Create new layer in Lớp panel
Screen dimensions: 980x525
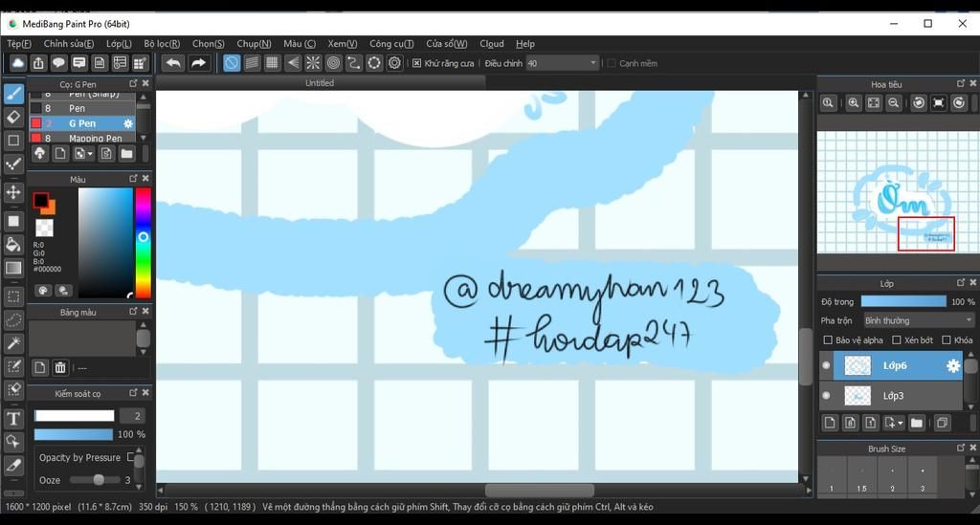point(830,424)
